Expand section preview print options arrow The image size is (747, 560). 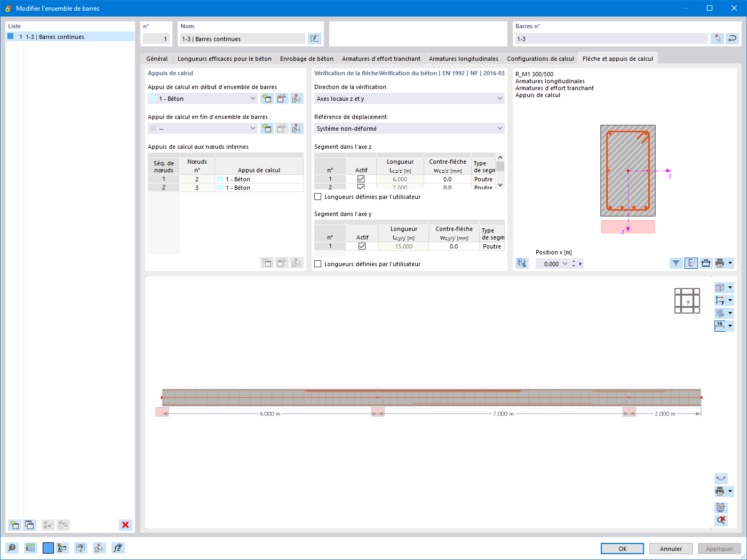pos(730,263)
